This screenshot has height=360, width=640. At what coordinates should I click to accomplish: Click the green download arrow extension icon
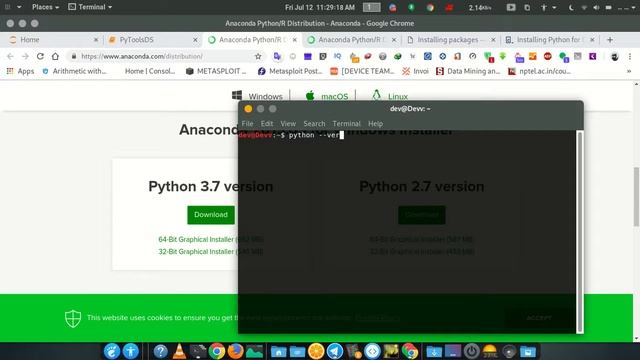(x=503, y=56)
